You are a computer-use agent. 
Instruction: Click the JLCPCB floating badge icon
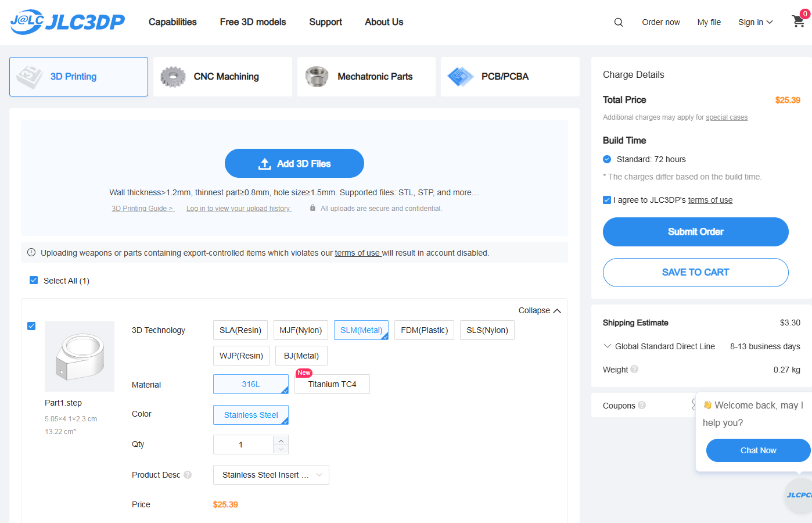799,495
